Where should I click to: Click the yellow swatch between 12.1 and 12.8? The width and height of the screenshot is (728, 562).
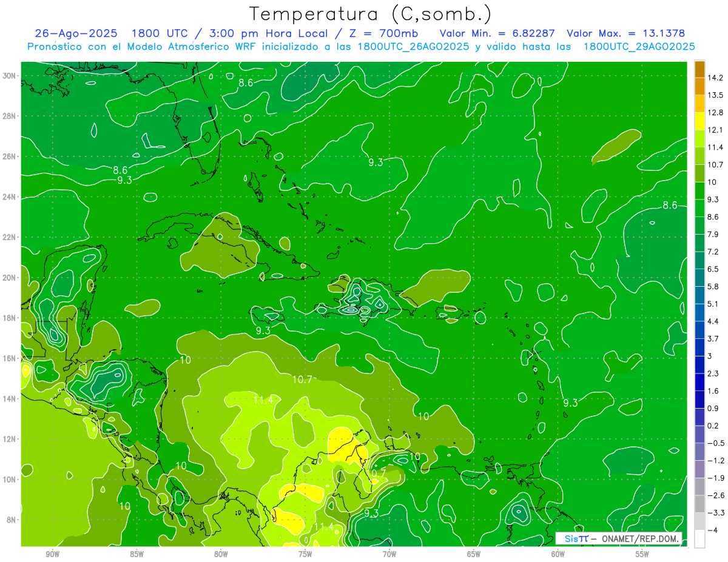point(699,121)
